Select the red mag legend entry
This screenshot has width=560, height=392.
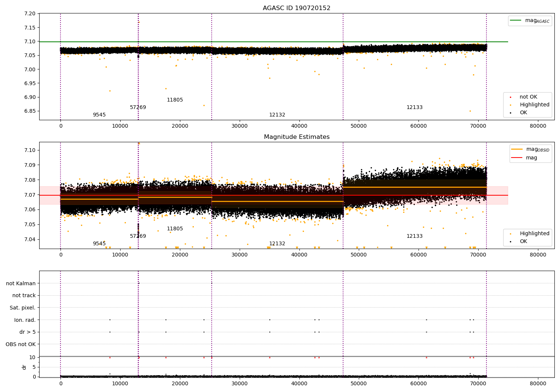pyautogui.click(x=525, y=158)
